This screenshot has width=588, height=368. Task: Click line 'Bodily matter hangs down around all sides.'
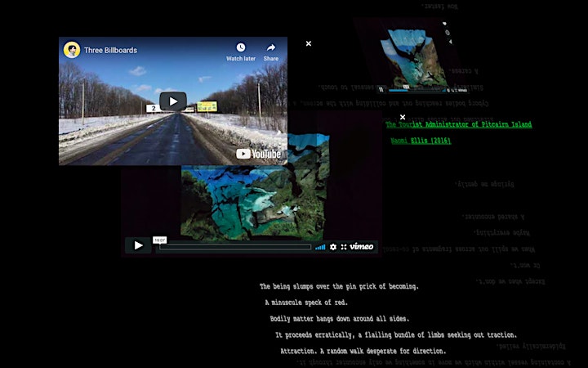pyautogui.click(x=340, y=319)
